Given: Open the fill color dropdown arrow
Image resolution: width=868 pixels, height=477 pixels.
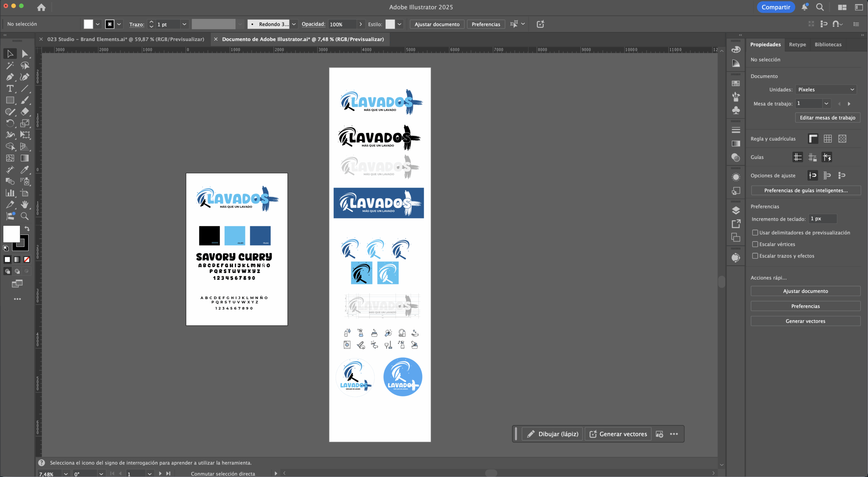Looking at the screenshot, I should tap(98, 24).
